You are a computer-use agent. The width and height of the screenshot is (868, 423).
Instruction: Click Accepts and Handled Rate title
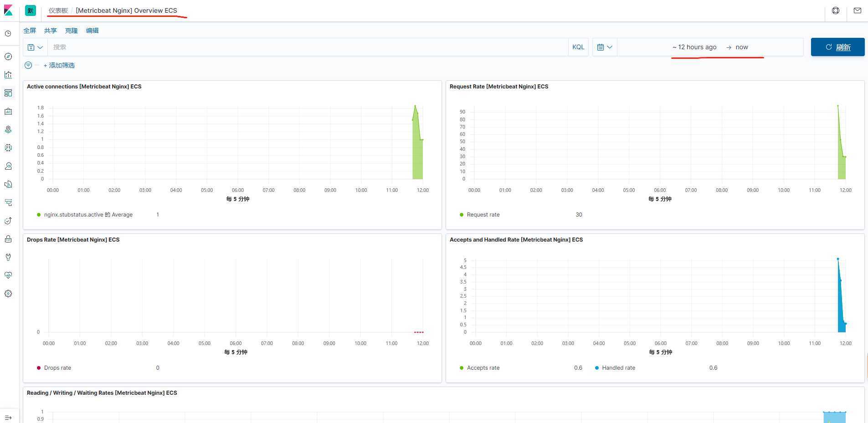[516, 240]
